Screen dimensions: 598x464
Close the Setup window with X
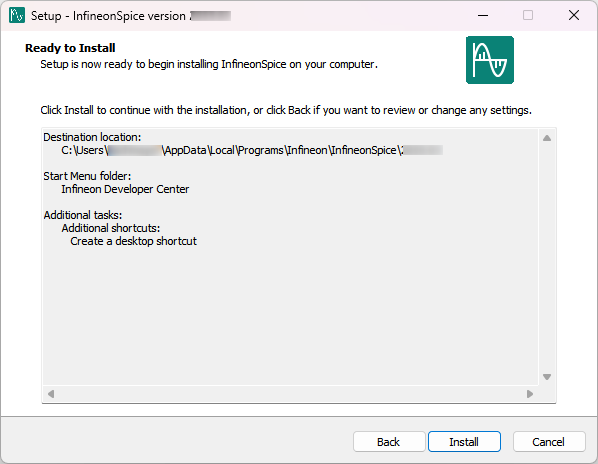click(x=574, y=16)
